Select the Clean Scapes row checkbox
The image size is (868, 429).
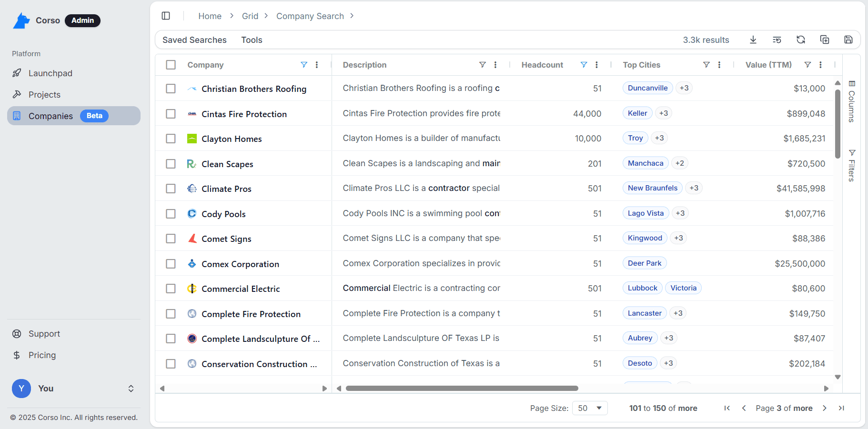pyautogui.click(x=171, y=164)
